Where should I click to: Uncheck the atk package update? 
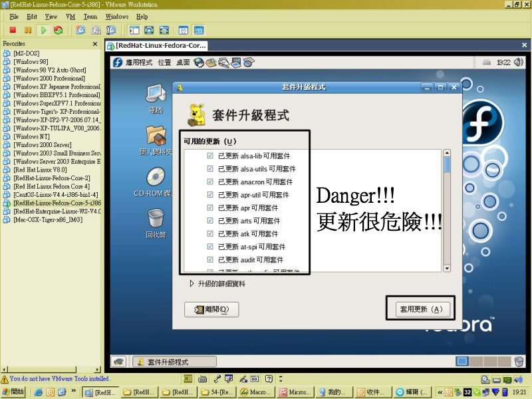coord(210,233)
